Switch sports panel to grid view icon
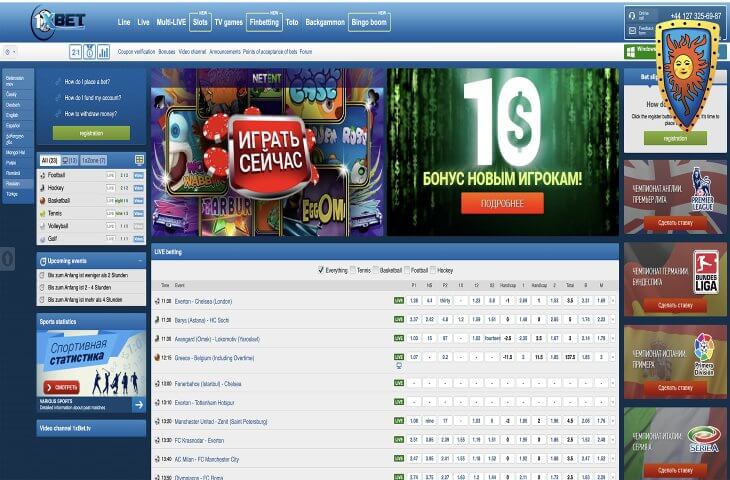The image size is (730, 480). click(x=139, y=160)
